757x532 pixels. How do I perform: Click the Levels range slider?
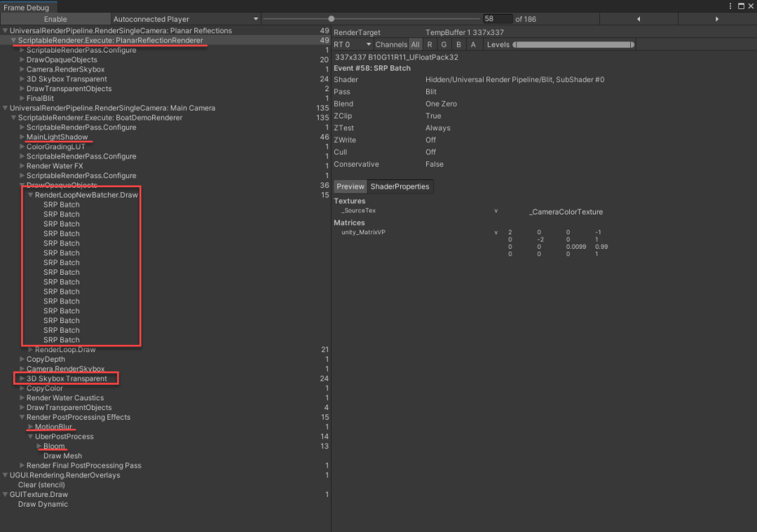coord(573,45)
